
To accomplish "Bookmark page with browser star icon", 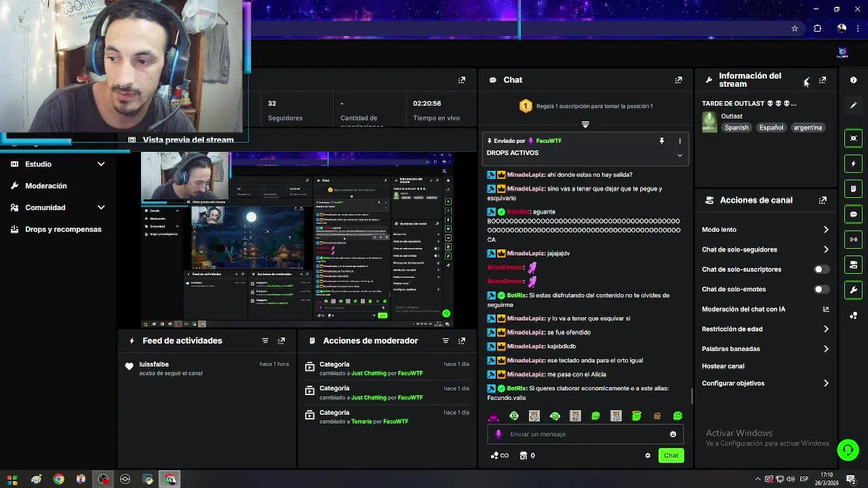I will [x=795, y=28].
